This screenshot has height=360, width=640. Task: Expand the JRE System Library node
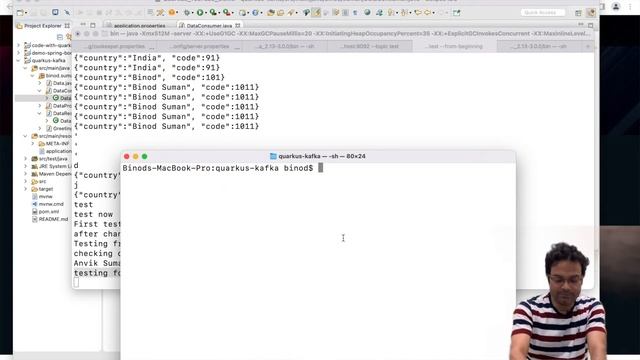pos(26,166)
